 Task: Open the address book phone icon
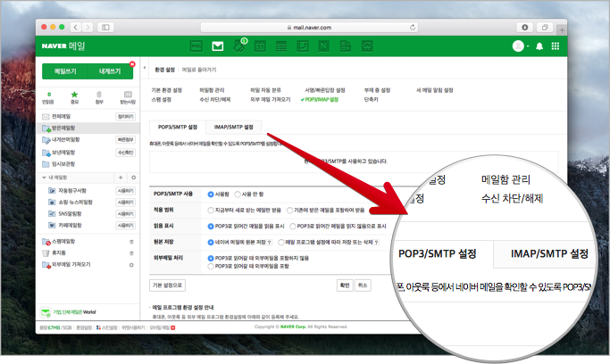302,46
